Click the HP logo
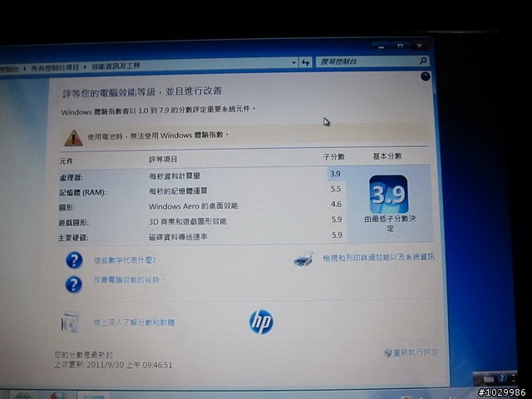Screen dimensions: 532x399 (x=261, y=322)
